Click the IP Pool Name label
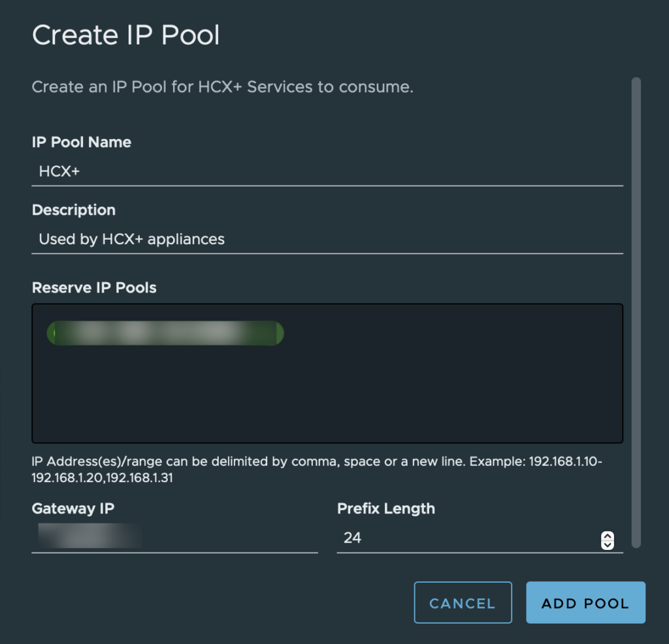This screenshot has height=644, width=669. (x=82, y=142)
